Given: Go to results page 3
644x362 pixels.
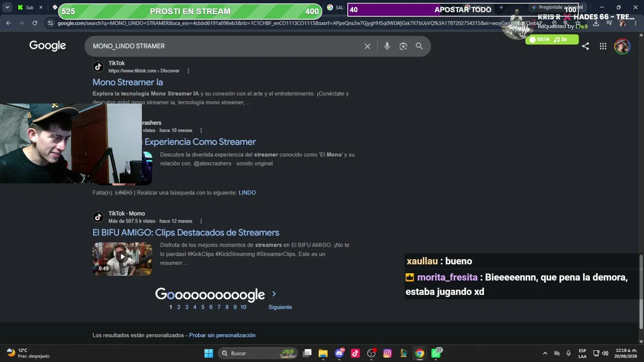Looking at the screenshot, I should 187,307.
